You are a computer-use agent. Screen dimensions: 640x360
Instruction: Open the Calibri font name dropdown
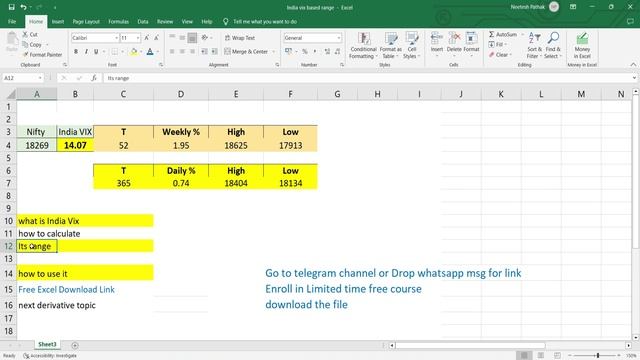point(116,38)
